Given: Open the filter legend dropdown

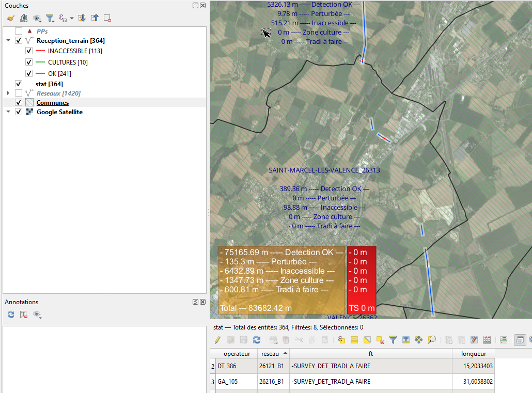Looking at the screenshot, I should point(50,18).
